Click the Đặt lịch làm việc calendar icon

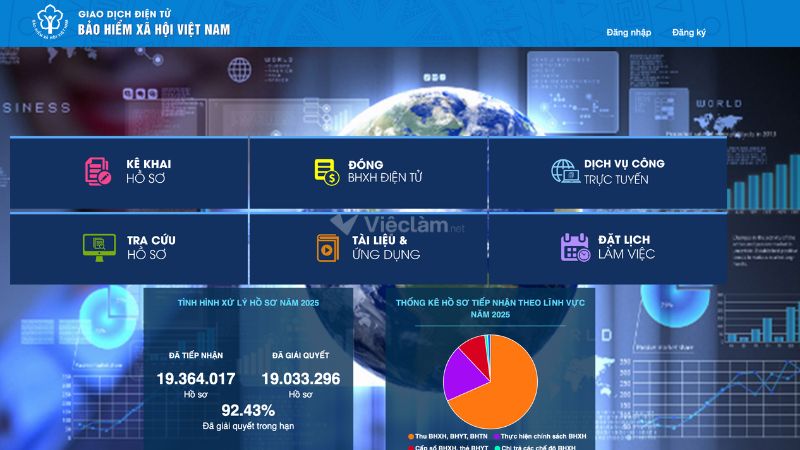point(575,247)
